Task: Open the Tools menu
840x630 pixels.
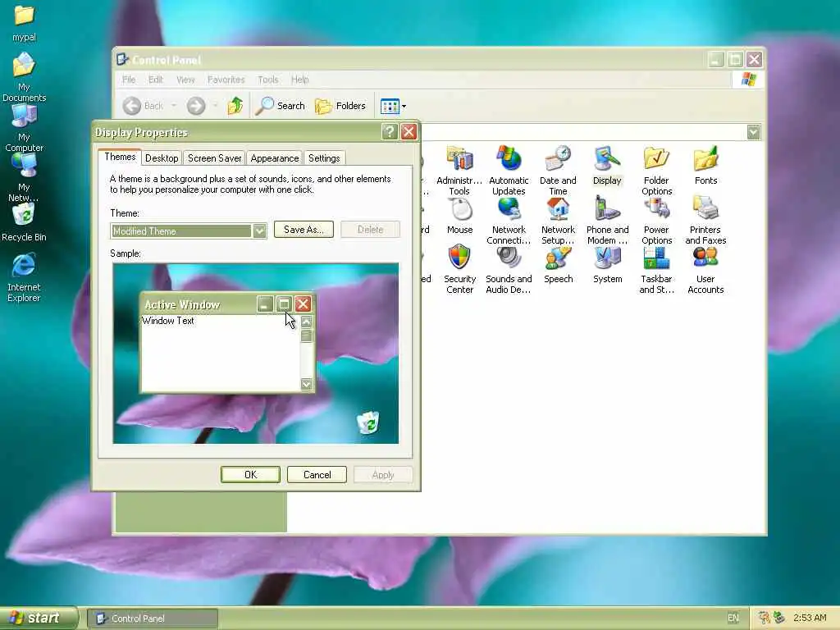Action: tap(268, 80)
